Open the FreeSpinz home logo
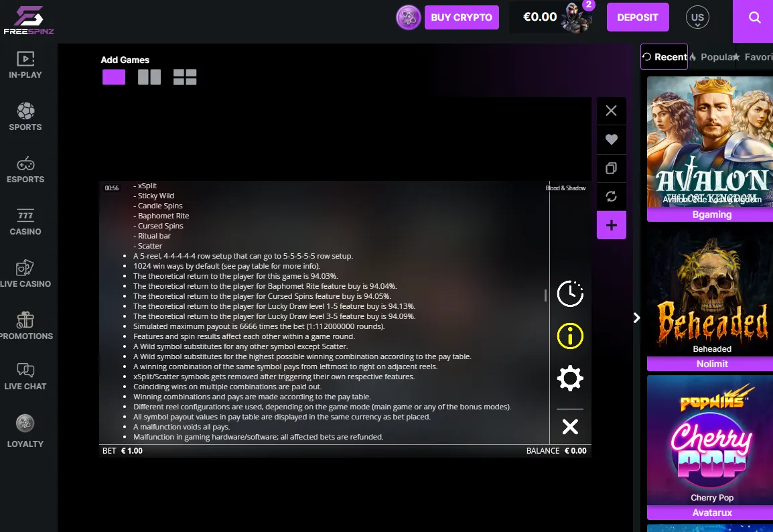The image size is (773, 532). click(x=29, y=19)
